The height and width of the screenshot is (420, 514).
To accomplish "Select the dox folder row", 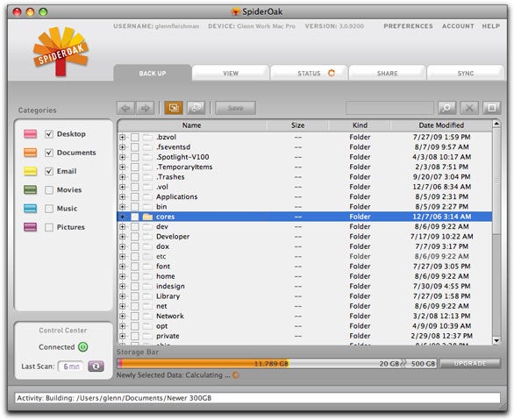I will [x=304, y=246].
